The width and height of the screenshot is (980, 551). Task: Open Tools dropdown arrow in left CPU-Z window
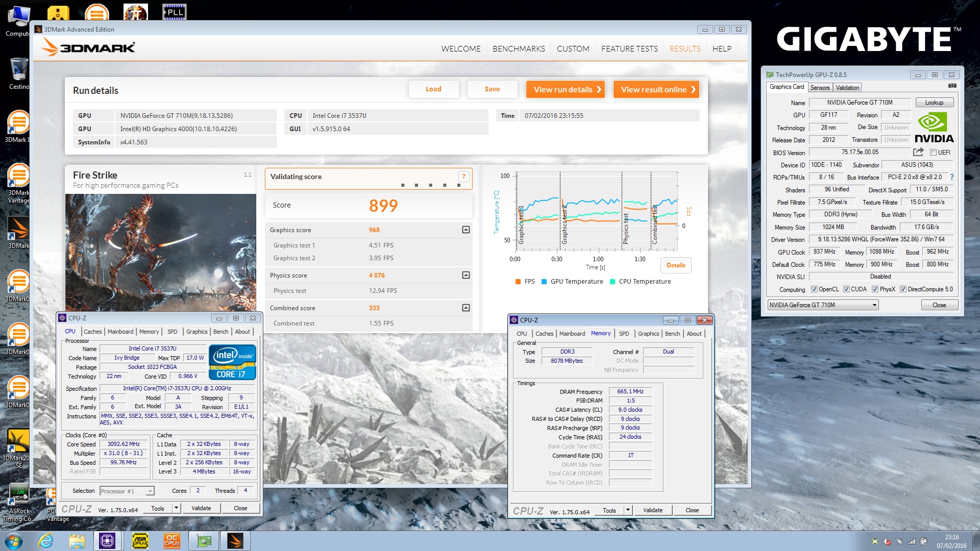[x=176, y=508]
